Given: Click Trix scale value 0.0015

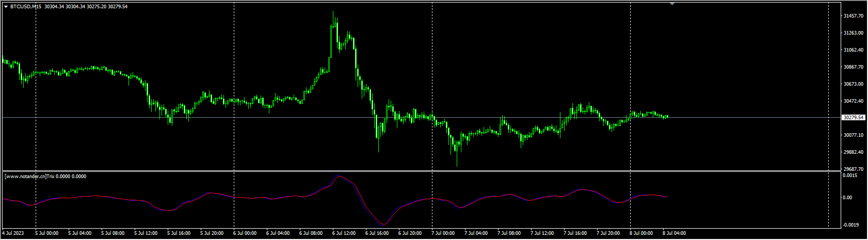Looking at the screenshot, I should 850,175.
